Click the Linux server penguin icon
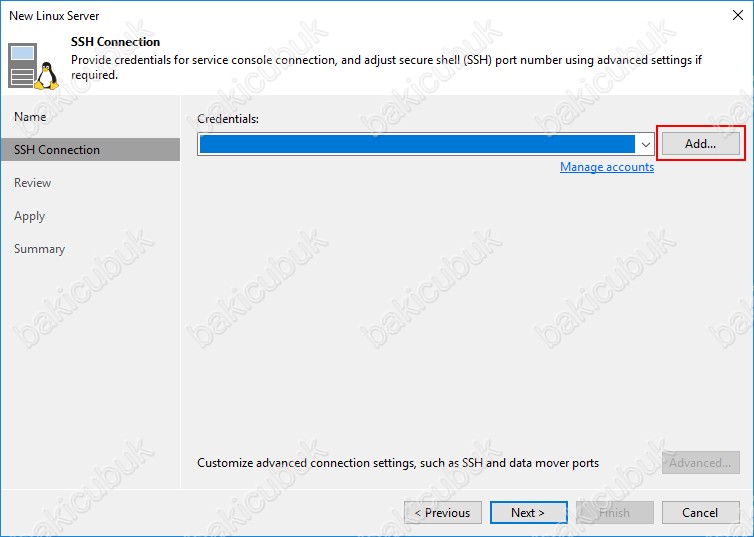Screen dimensions: 754x537 pyautogui.click(x=33, y=66)
